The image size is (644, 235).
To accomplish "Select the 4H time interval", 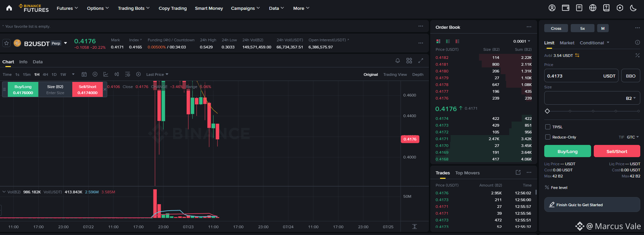I will pyautogui.click(x=45, y=74).
